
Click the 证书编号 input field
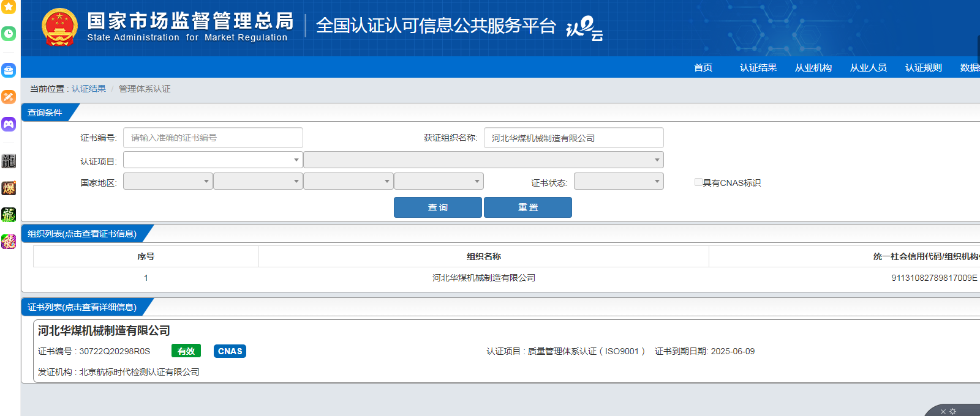[x=213, y=138]
